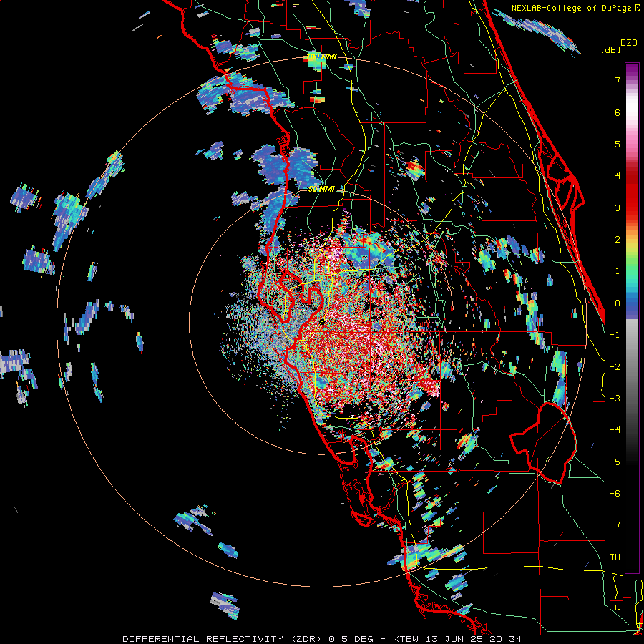
Task: Select the 7 value on color scale
Action: (x=618, y=80)
